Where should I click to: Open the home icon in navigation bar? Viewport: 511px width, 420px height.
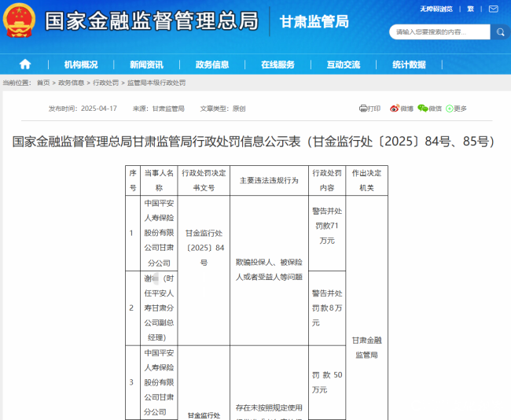pos(25,64)
